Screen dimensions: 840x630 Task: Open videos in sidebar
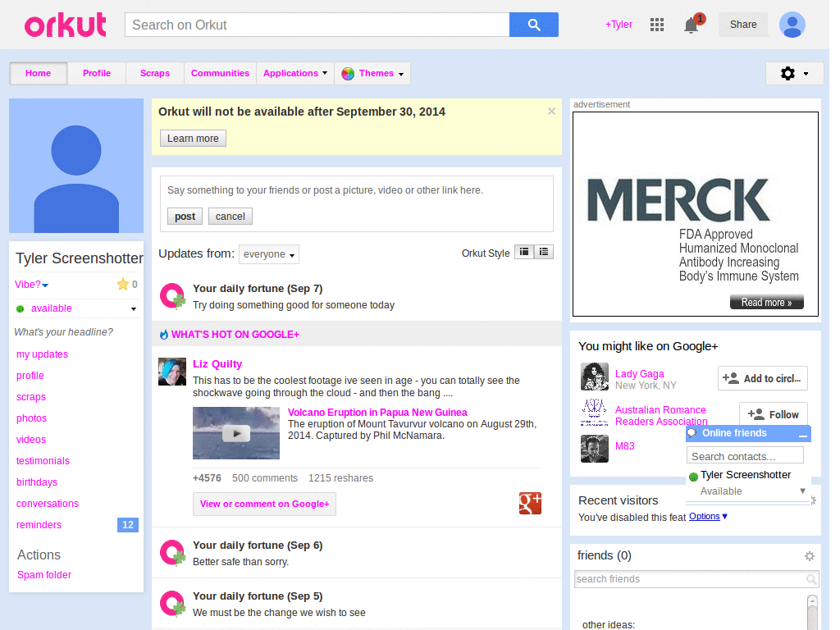coord(31,440)
